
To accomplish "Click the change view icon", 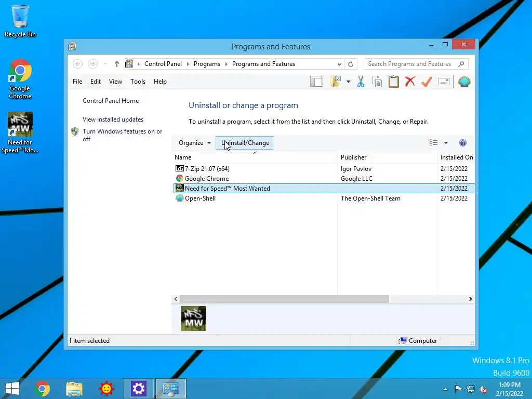I will 433,143.
